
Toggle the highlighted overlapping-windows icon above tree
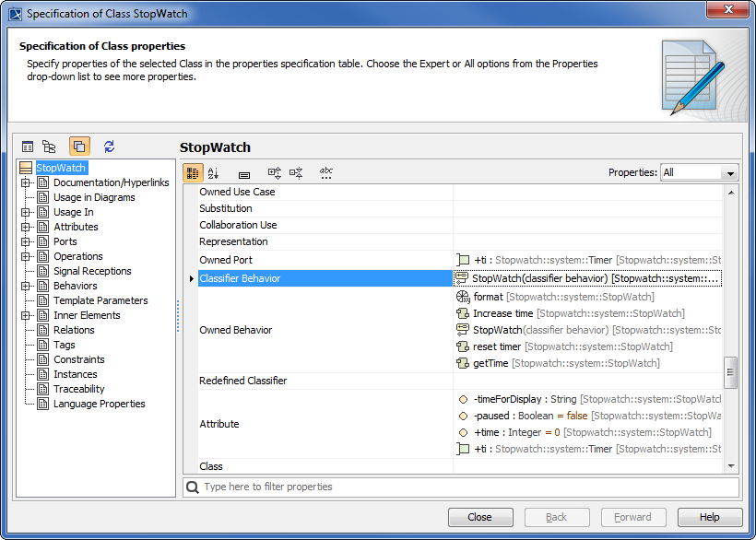point(79,147)
